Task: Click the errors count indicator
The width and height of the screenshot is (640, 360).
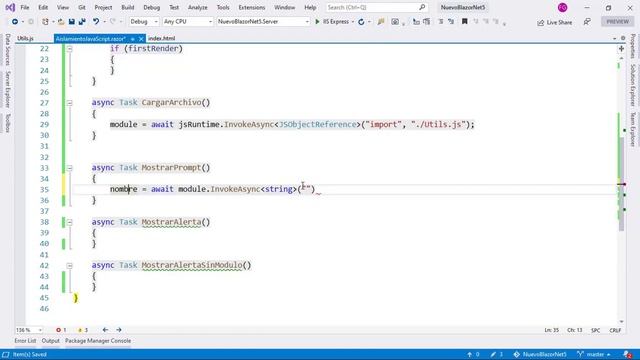Action: 61,330
